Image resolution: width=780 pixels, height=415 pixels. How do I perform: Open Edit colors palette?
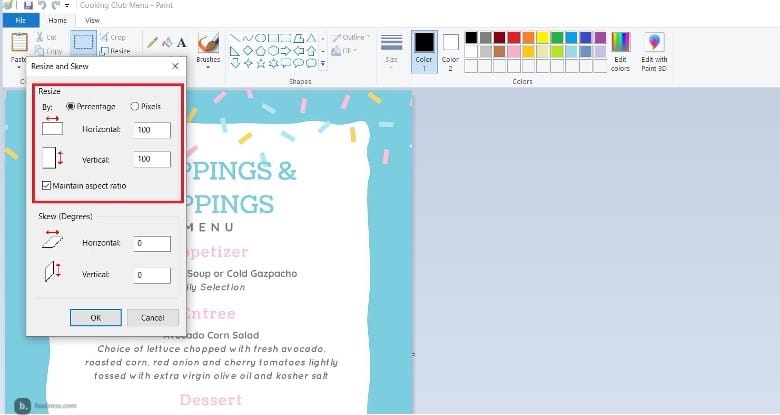click(x=620, y=47)
